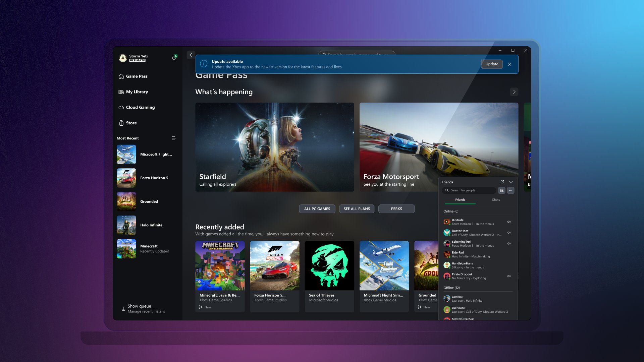The image size is (644, 362).
Task: Collapse the Friends panel chevron
Action: coord(511,182)
